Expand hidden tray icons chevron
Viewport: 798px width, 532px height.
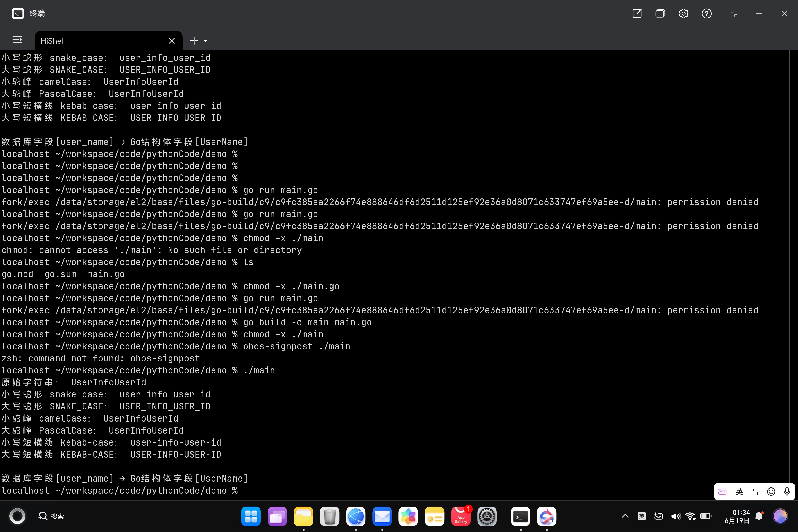click(x=625, y=516)
